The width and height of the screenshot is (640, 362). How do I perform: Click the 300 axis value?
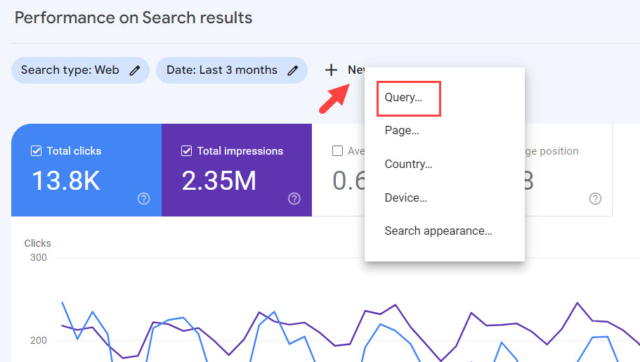38,258
